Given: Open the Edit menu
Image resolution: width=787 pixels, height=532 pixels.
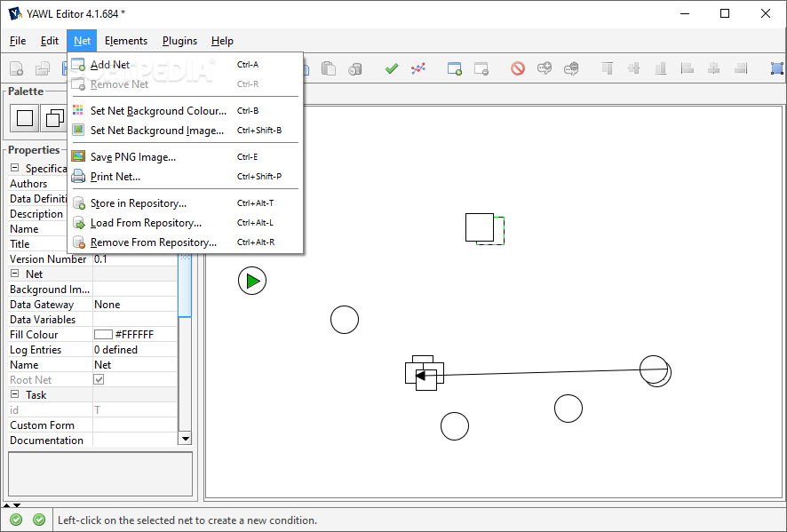Looking at the screenshot, I should click(x=49, y=41).
